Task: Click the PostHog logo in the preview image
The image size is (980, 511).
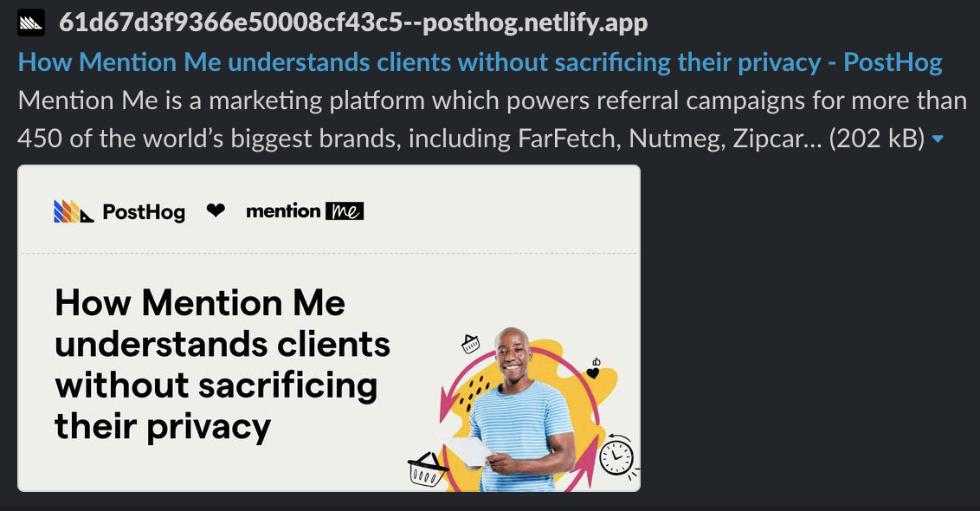Action: click(119, 210)
